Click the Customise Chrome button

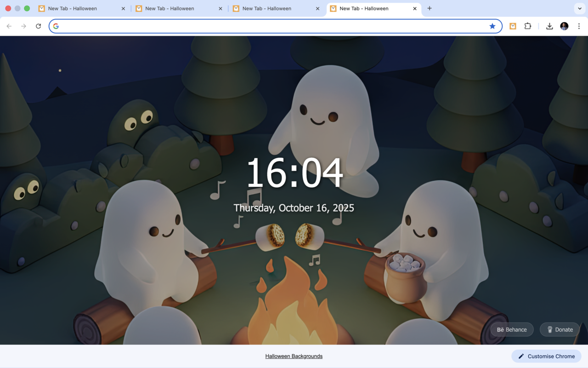point(546,356)
